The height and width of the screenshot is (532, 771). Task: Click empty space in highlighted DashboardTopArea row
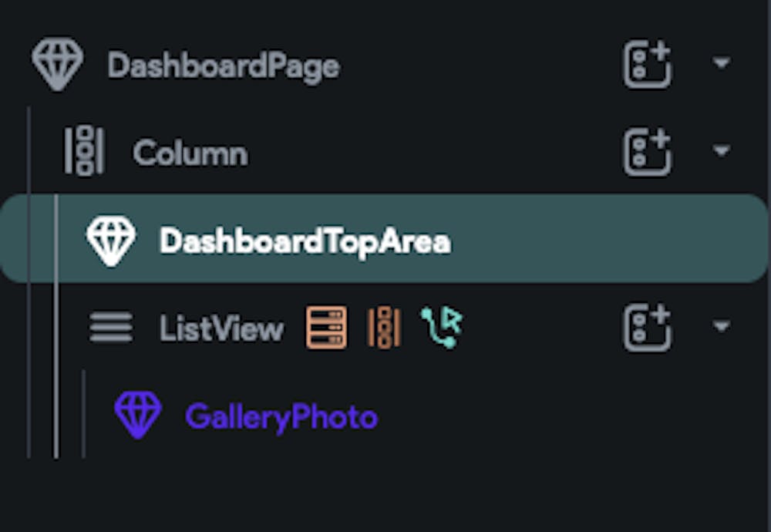pos(601,241)
